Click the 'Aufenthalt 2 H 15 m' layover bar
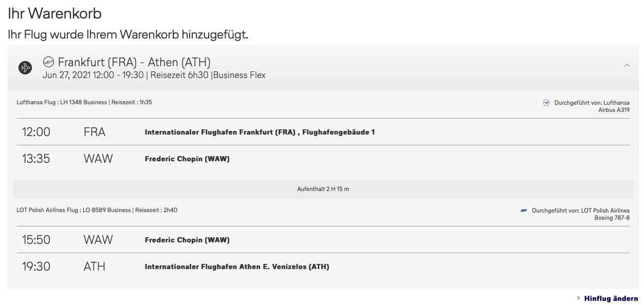The height and width of the screenshot is (305, 644). point(323,189)
